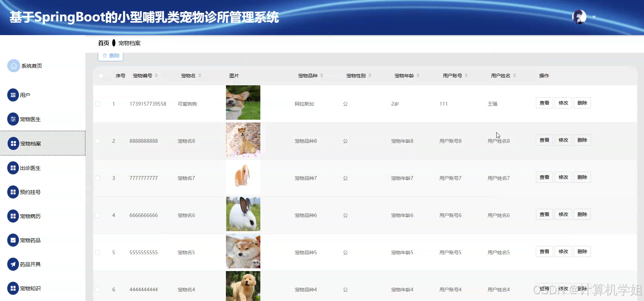Screen dimensions: 644x301
Task: Click 修改 for 宠物名8 row
Action: [x=563, y=140]
